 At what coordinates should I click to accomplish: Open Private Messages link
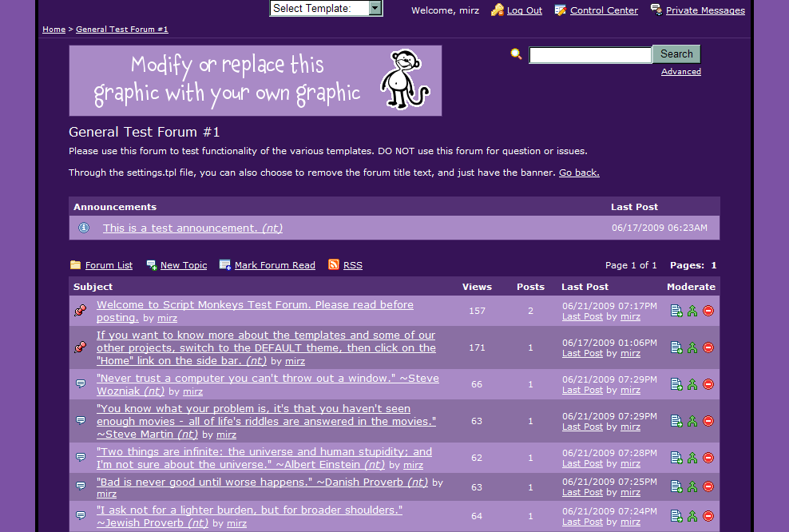tap(705, 10)
